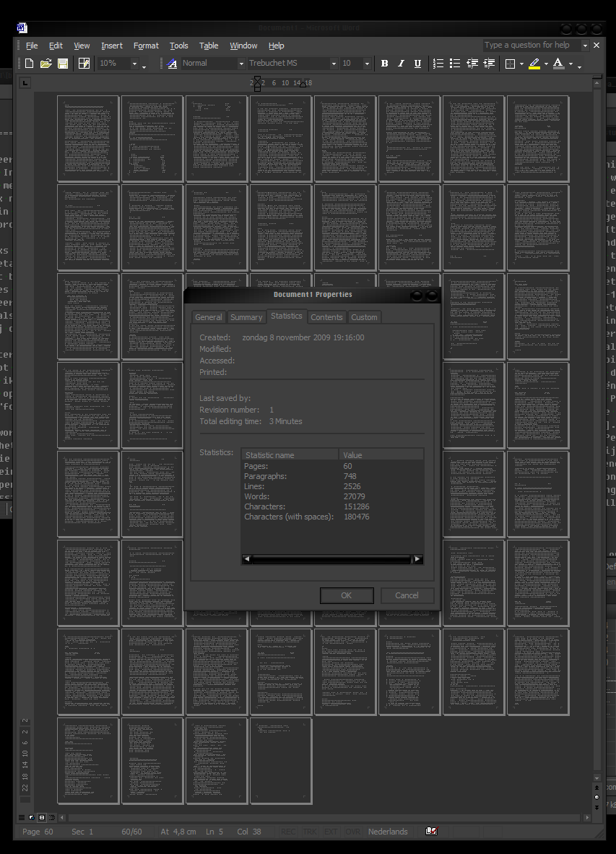Screen dimensions: 616x854
Task: Select the Statistics tab in Properties
Action: click(286, 316)
